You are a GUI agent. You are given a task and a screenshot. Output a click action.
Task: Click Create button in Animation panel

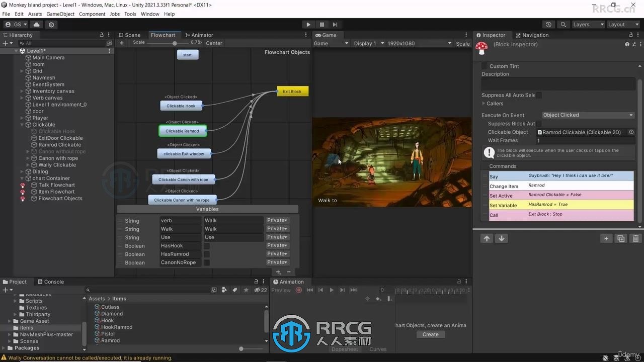tap(431, 334)
